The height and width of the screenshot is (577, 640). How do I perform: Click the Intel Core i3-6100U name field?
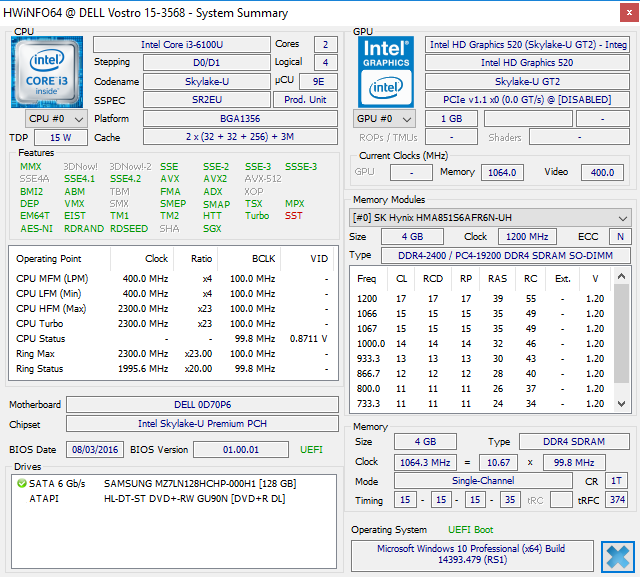(182, 44)
